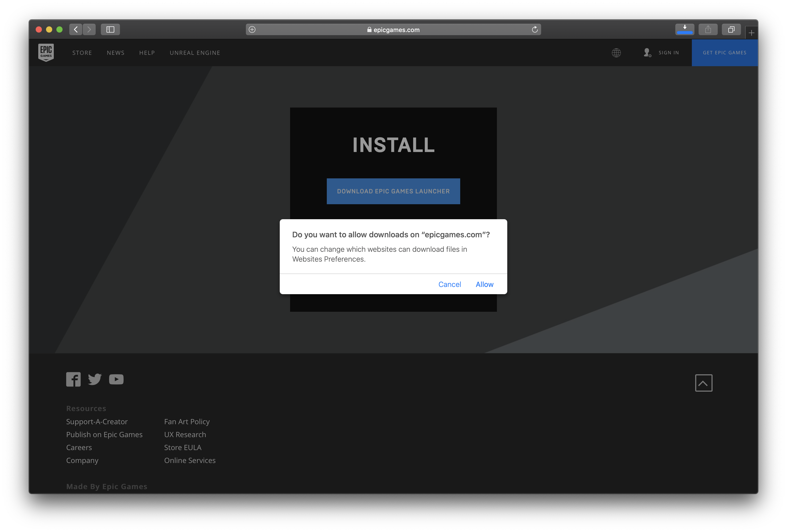Open the Safari share menu
The image size is (787, 532).
point(708,29)
